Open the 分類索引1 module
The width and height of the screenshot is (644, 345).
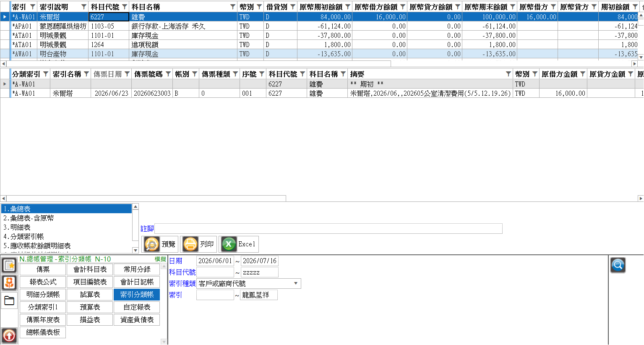[43, 307]
